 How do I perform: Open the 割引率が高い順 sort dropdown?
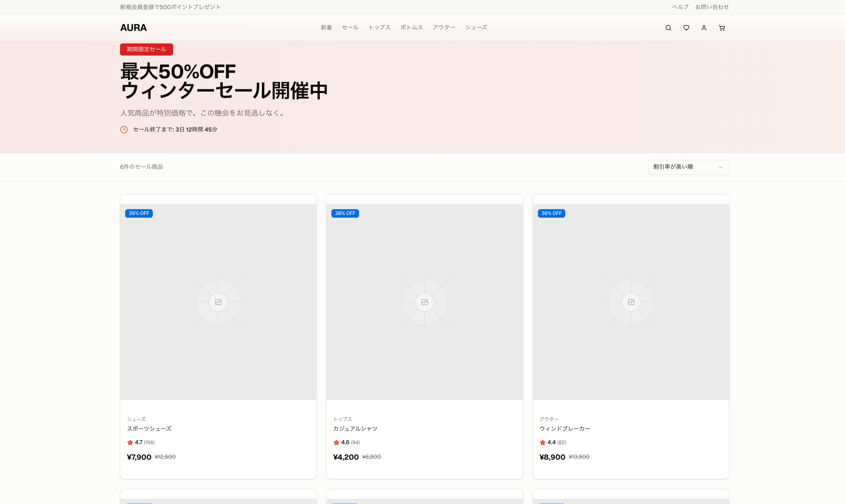[688, 167]
